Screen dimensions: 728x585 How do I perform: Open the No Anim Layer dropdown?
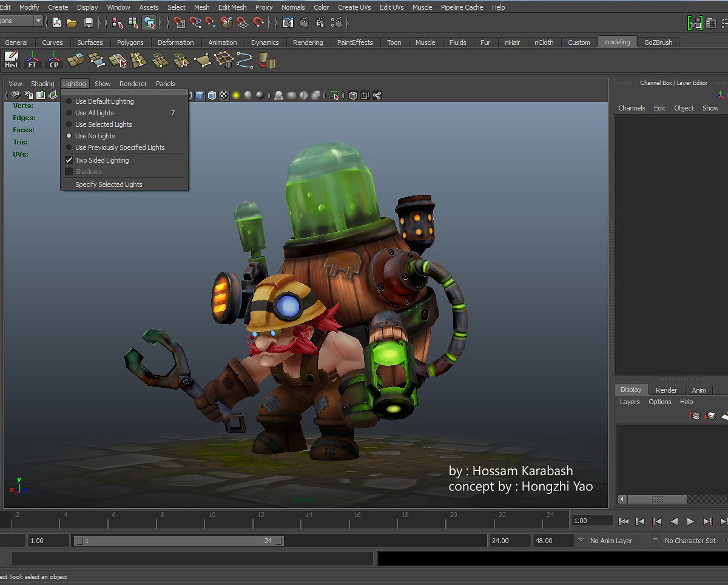click(618, 541)
